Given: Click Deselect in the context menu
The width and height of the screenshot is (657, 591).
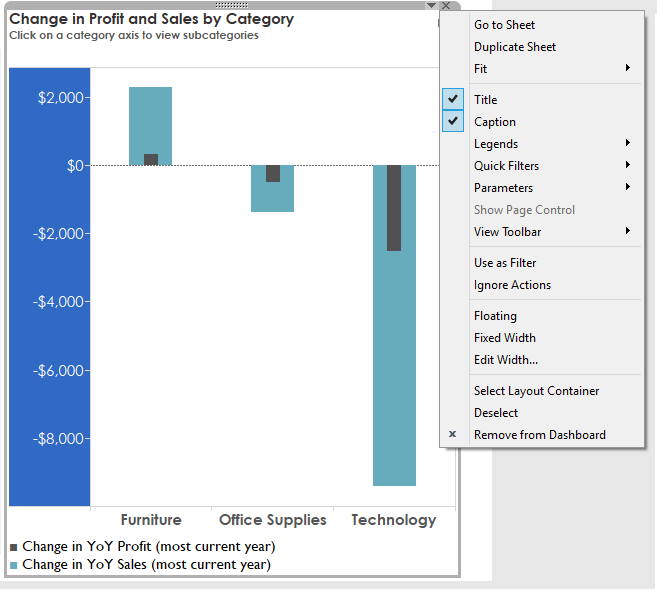Looking at the screenshot, I should click(x=496, y=413).
